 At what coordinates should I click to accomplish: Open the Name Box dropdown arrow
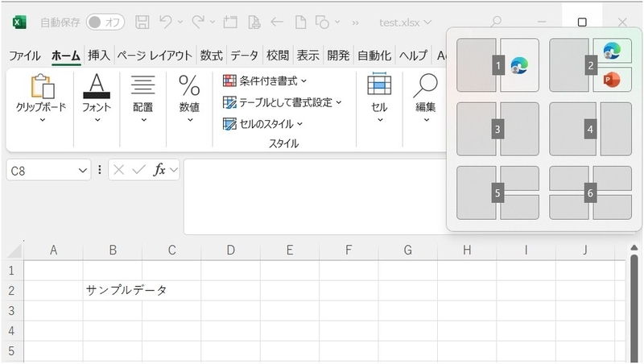pyautogui.click(x=83, y=170)
